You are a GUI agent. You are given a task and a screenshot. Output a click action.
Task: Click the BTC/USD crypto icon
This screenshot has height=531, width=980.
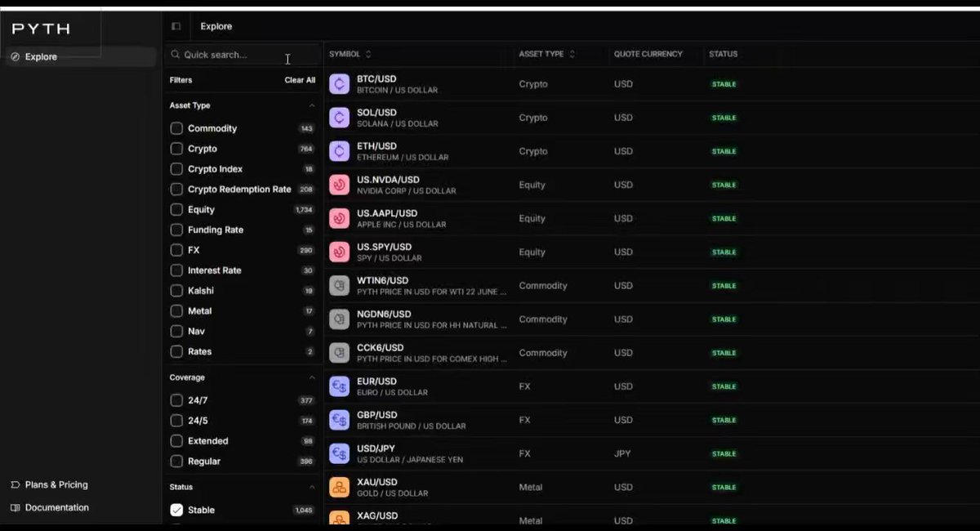pos(340,84)
